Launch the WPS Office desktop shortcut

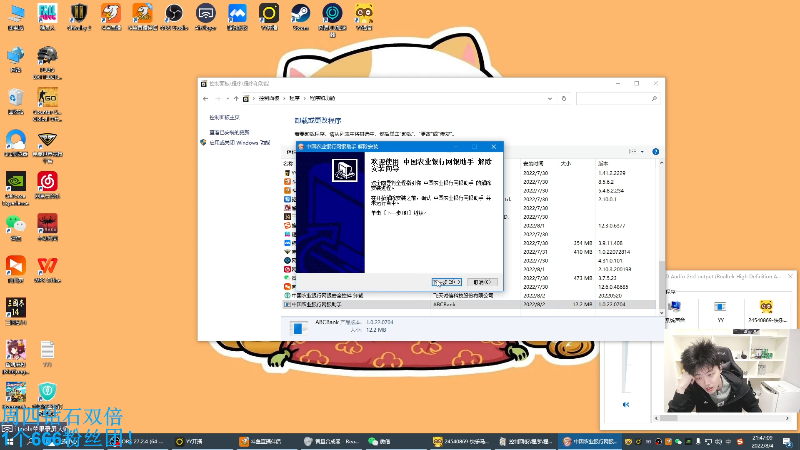47,269
